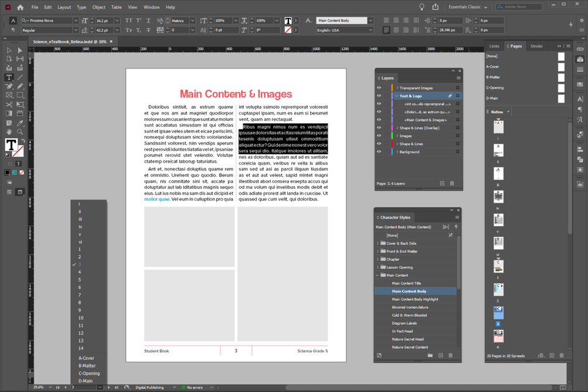
Task: Select page 3 thumbnail in Pages panel
Action: pos(498,312)
